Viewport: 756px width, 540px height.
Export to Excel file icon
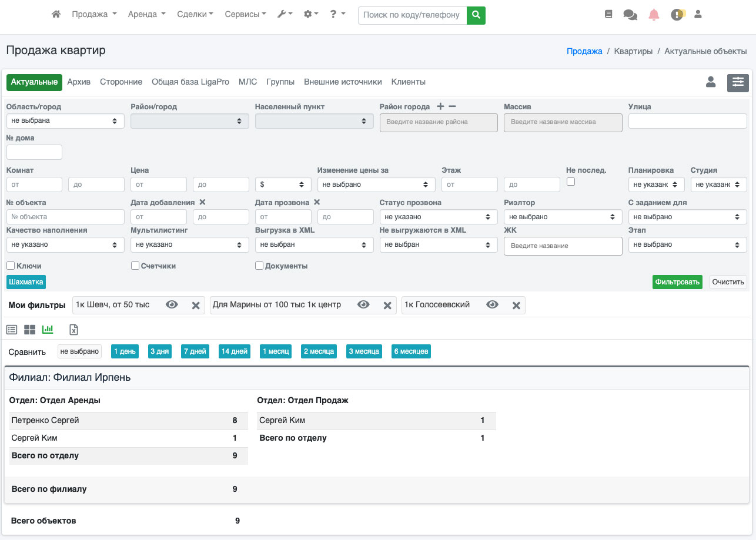pos(74,330)
